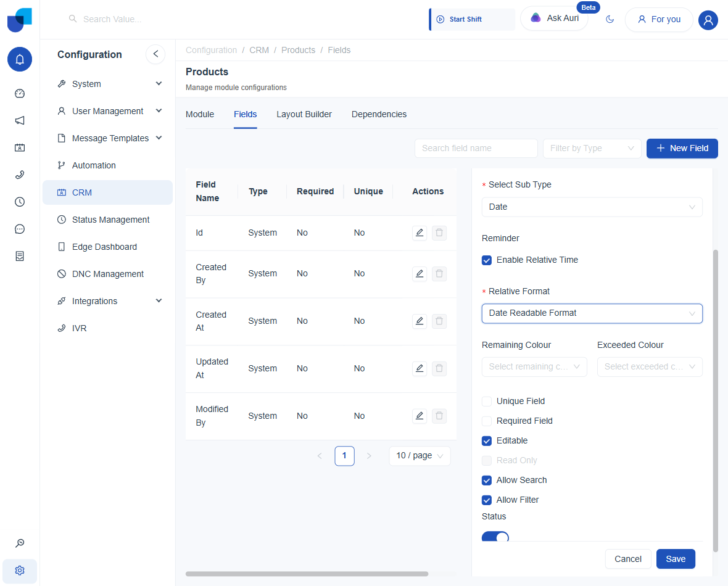Expand the System menu section
The width and height of the screenshot is (728, 586).
[x=110, y=84]
